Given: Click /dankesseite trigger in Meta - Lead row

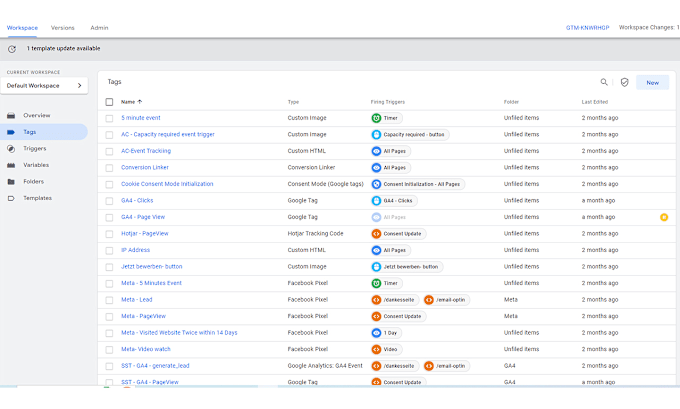Looking at the screenshot, I should 395,300.
